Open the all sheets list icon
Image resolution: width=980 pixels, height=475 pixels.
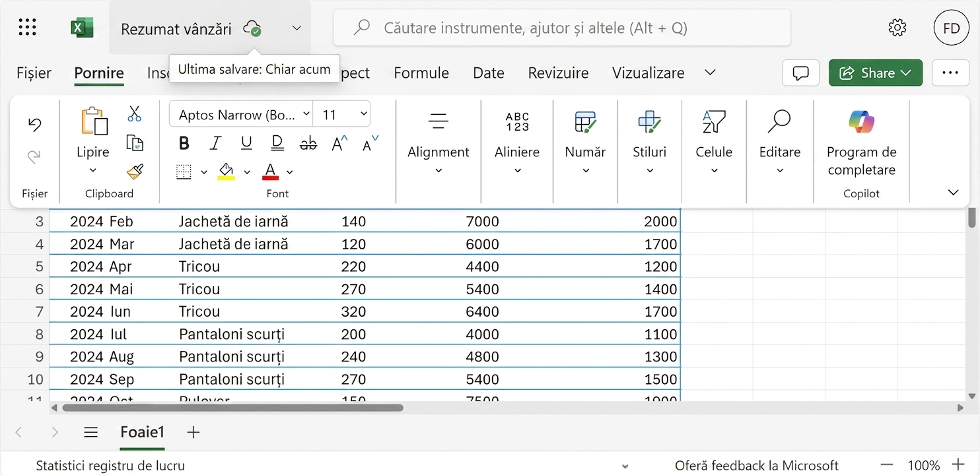coord(91,432)
